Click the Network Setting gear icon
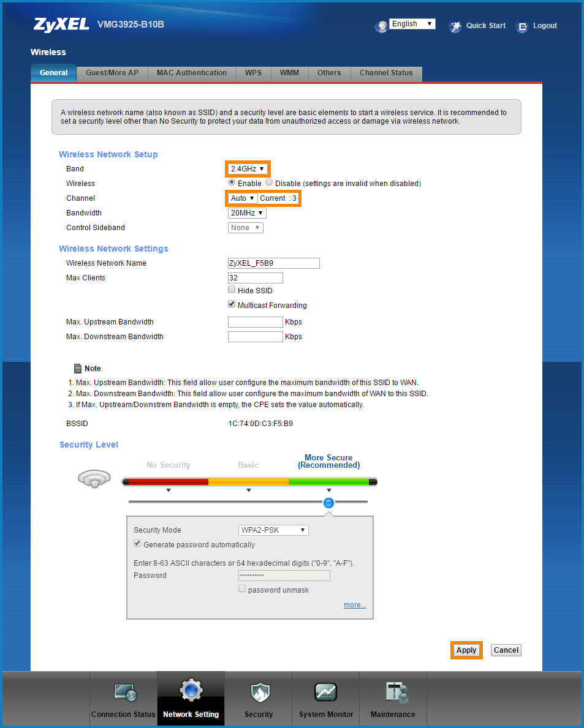Viewport: 584px width, 728px height. (x=191, y=691)
